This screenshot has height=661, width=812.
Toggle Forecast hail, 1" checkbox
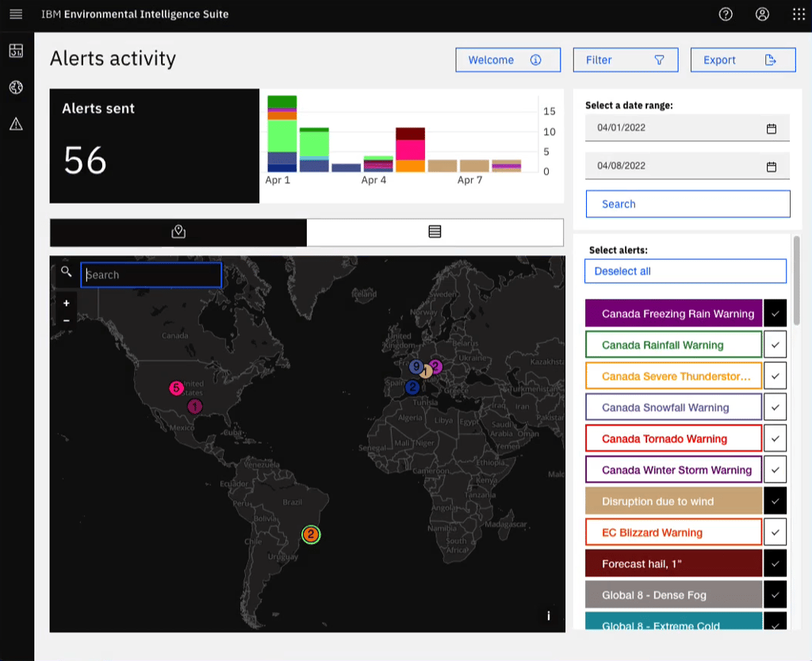(775, 564)
